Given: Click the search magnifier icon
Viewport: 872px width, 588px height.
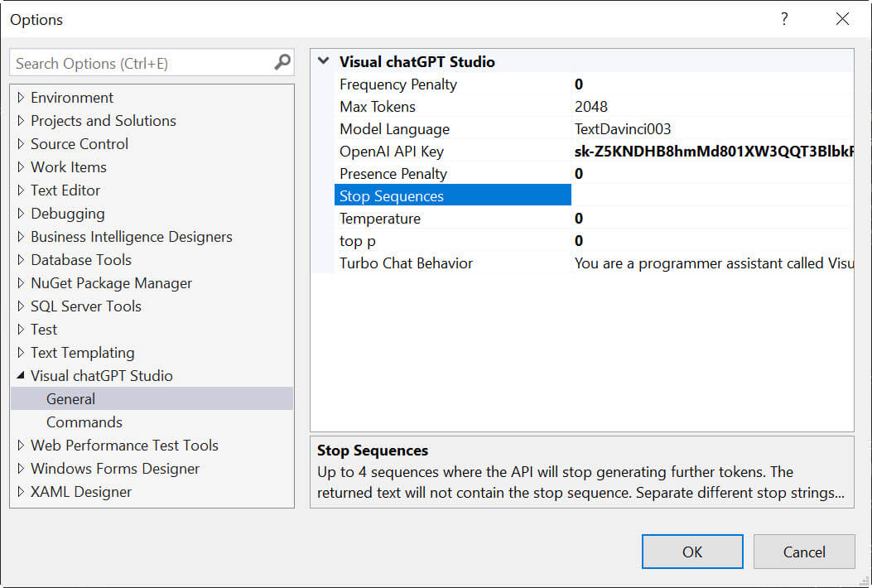Looking at the screenshot, I should click(x=282, y=62).
